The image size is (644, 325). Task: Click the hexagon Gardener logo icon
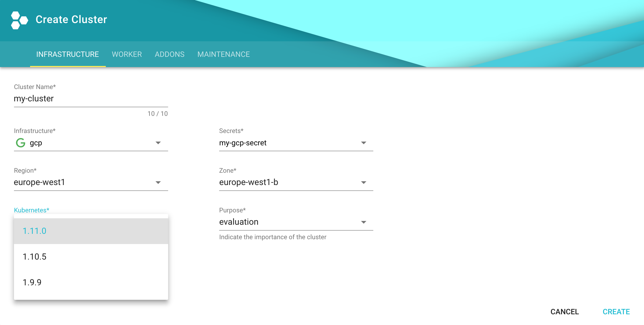click(x=19, y=20)
